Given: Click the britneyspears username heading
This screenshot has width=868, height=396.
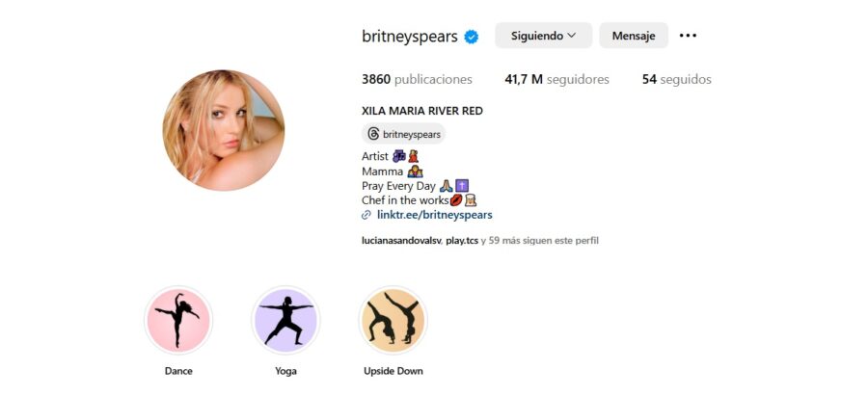Looking at the screenshot, I should tap(410, 37).
